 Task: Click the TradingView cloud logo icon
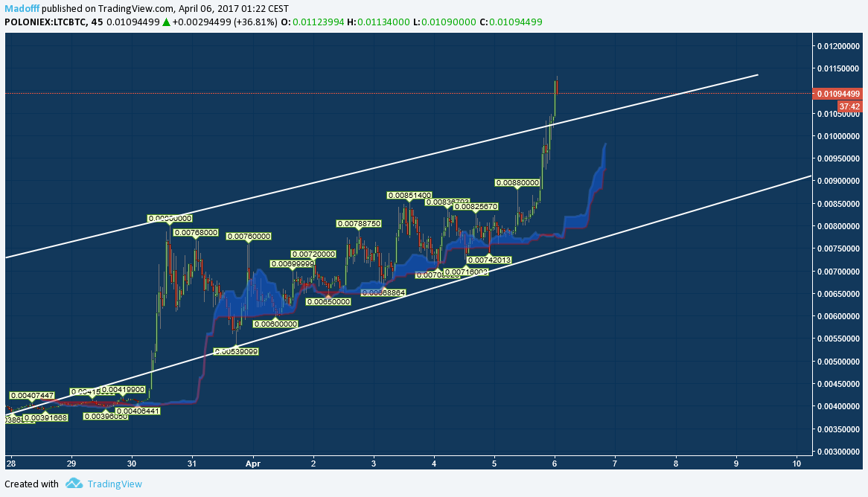pyautogui.click(x=74, y=484)
